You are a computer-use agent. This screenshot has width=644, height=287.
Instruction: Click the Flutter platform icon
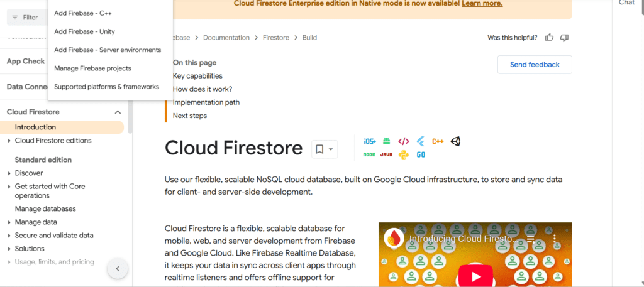[421, 141]
